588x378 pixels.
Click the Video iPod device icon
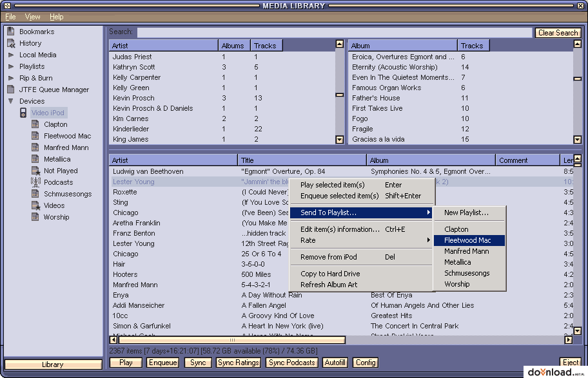click(23, 113)
